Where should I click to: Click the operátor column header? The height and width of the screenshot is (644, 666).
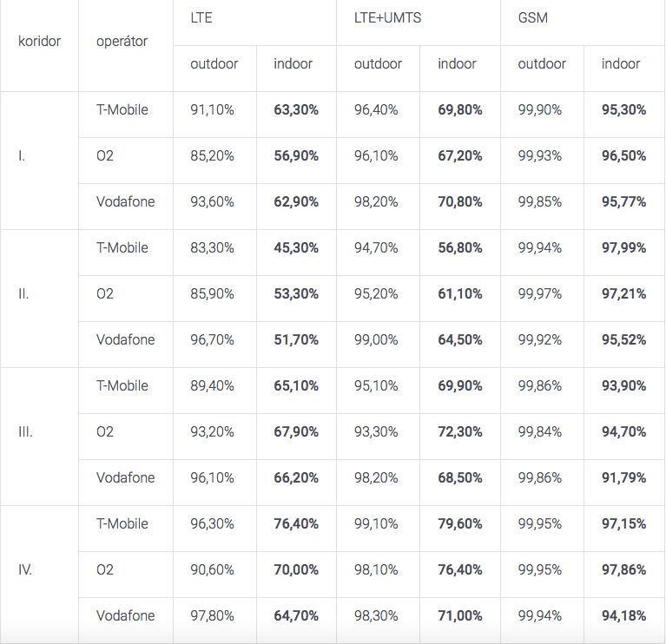pos(122,41)
